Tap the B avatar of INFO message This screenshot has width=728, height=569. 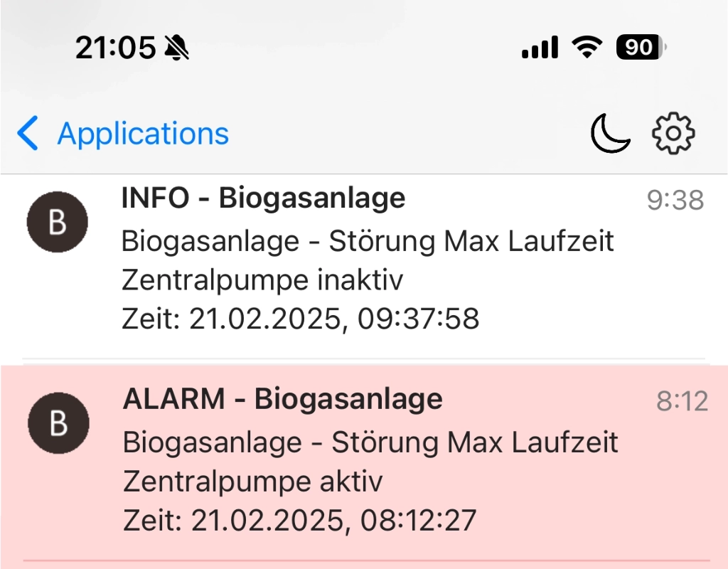[58, 222]
